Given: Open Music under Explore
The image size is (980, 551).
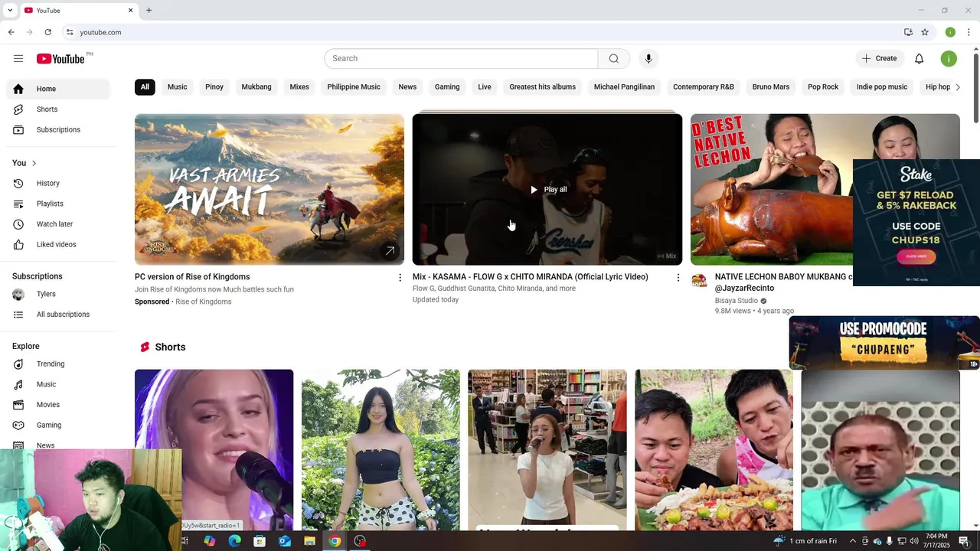Looking at the screenshot, I should pos(58,384).
